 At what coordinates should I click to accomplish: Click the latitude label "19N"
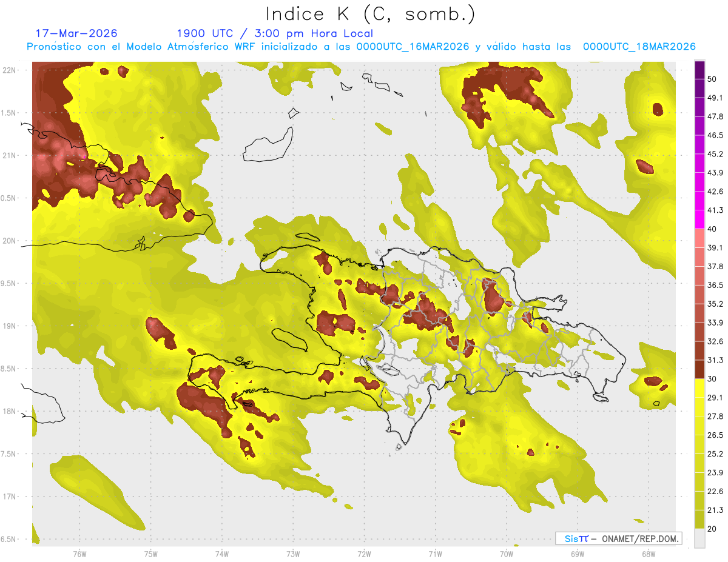coord(9,326)
